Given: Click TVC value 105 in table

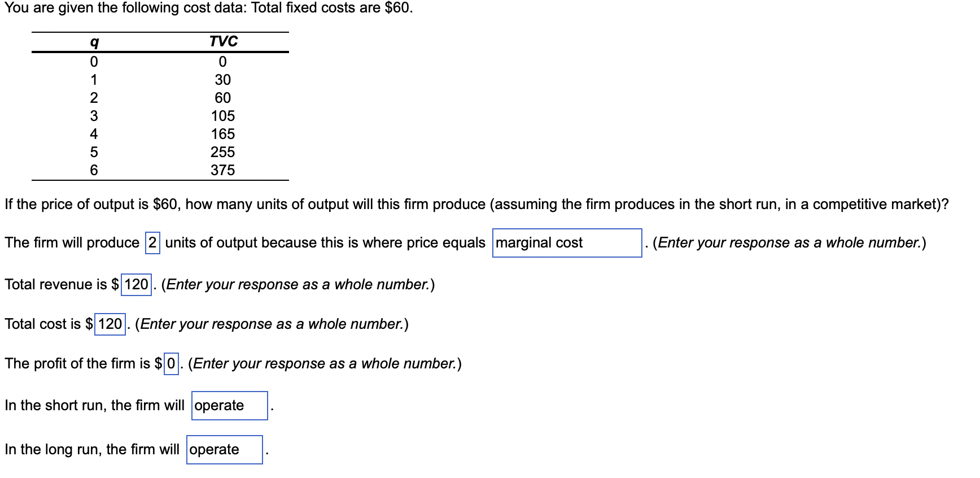Looking at the screenshot, I should pyautogui.click(x=222, y=116).
